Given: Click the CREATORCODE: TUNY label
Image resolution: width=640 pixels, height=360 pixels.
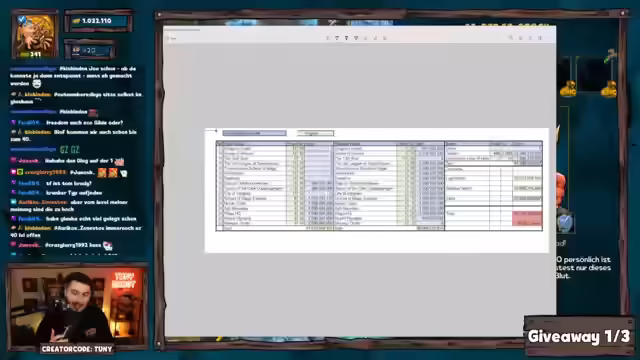Looking at the screenshot, I should pyautogui.click(x=77, y=349).
